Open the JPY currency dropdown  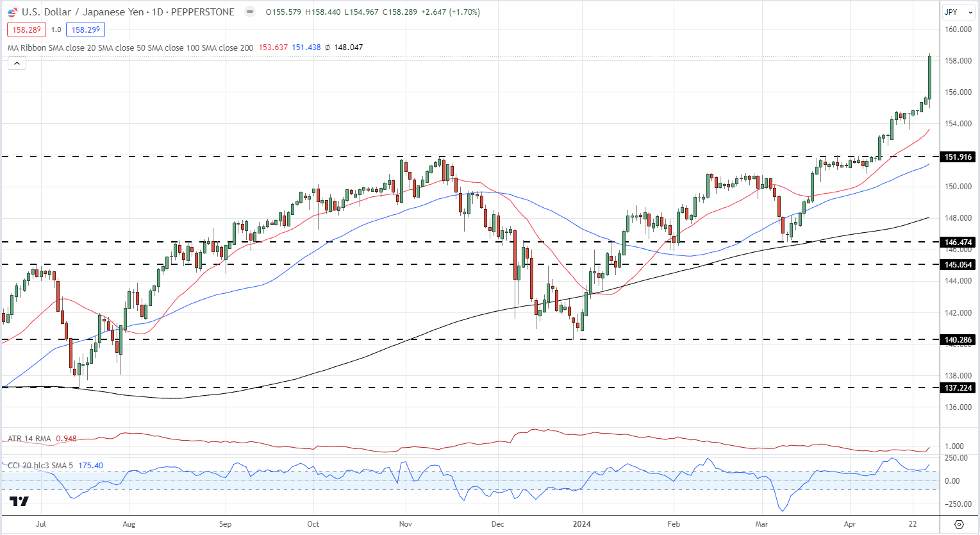click(x=958, y=12)
